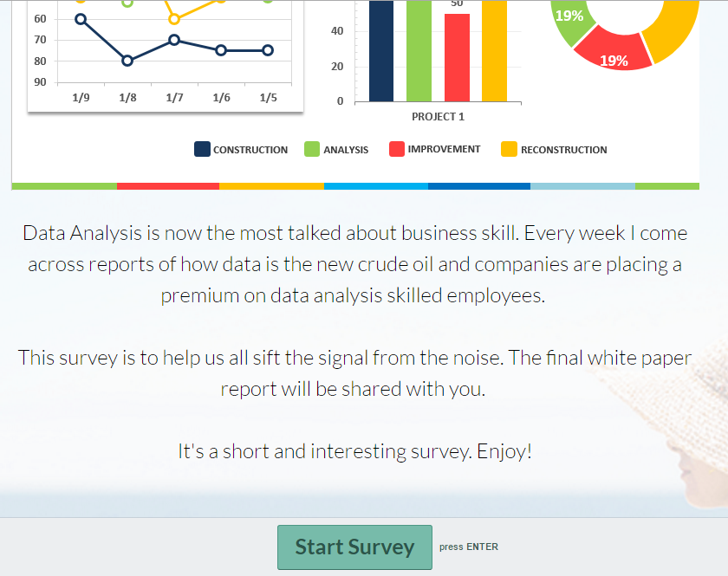Click the red Improvement legend swatch

pyautogui.click(x=397, y=149)
